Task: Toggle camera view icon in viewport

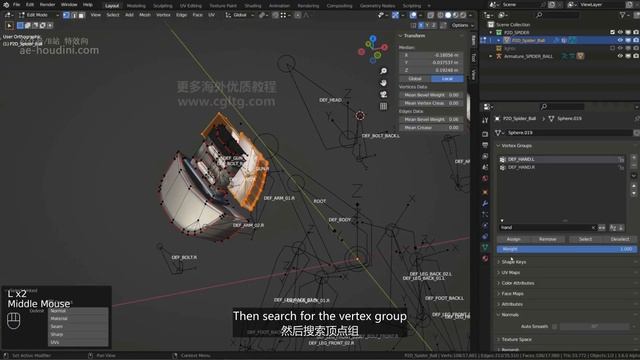Action: 383,95
